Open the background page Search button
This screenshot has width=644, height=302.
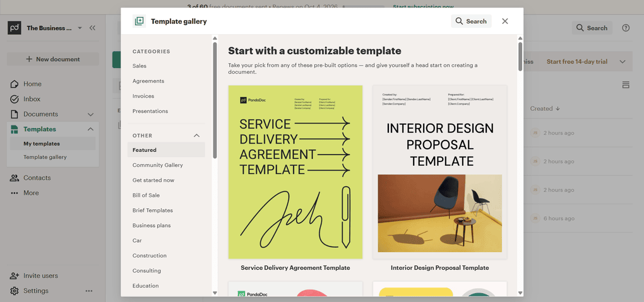[x=592, y=28]
